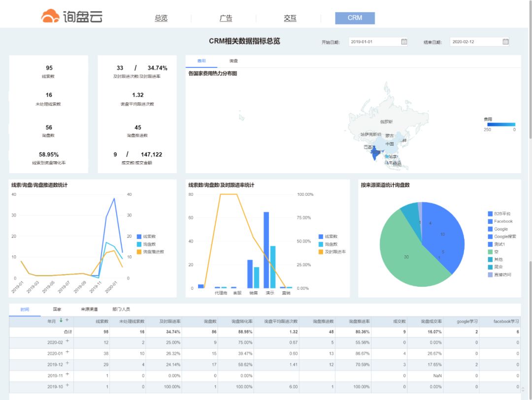Click the India region on the heatmap
The width and height of the screenshot is (532, 400).
click(375, 154)
